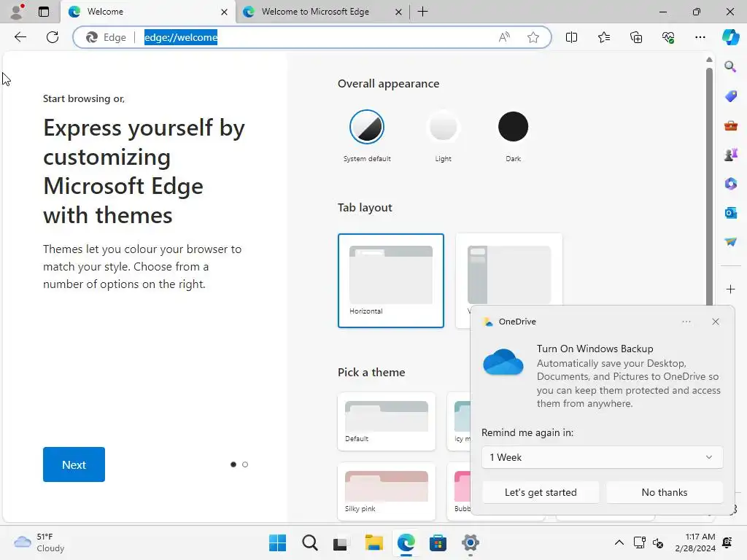Open the Collections icon
This screenshot has width=747, height=560.
[x=636, y=37]
